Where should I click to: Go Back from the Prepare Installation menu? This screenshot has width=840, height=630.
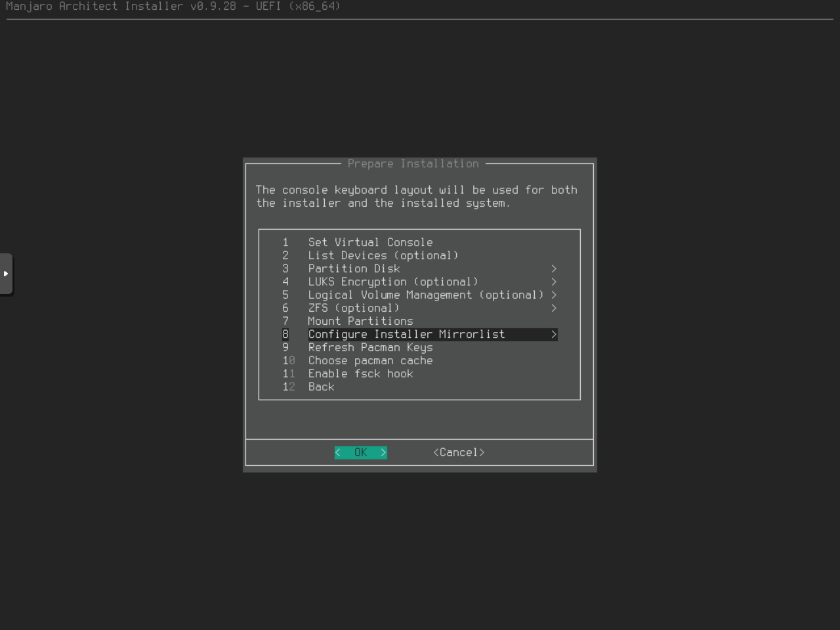click(x=321, y=387)
